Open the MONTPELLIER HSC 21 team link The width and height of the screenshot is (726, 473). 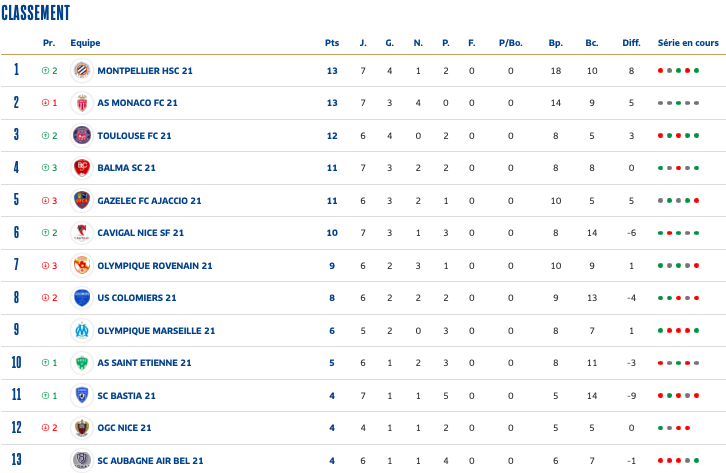click(145, 71)
